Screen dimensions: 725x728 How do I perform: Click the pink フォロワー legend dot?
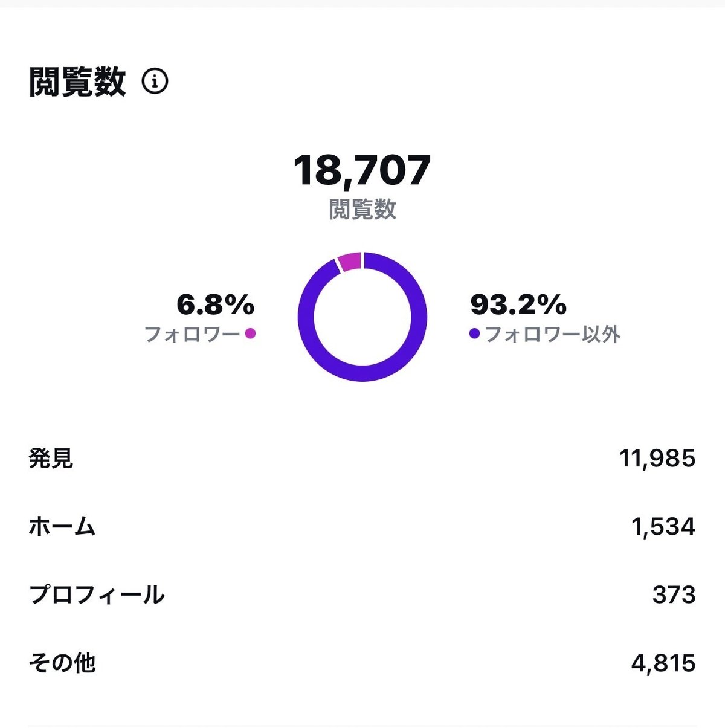[x=250, y=333]
